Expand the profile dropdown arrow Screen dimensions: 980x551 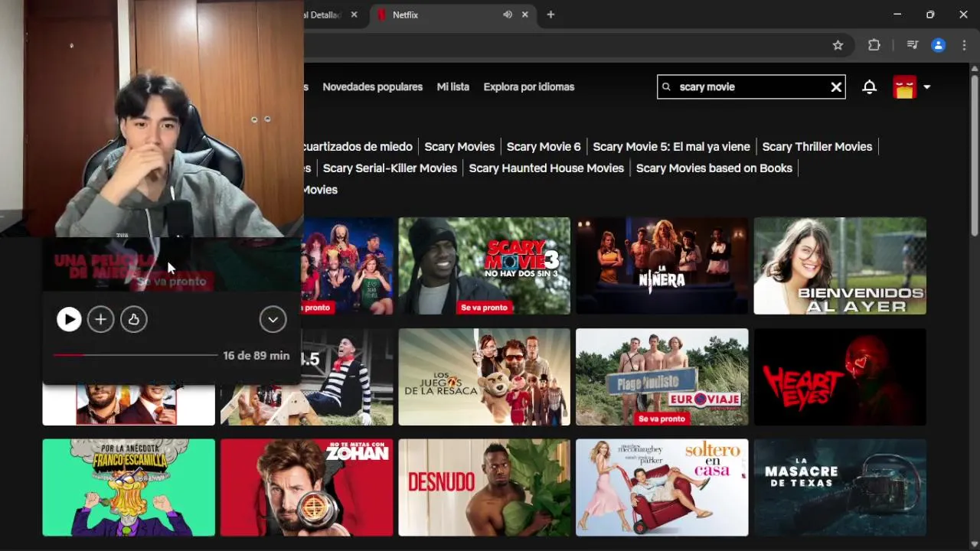pyautogui.click(x=926, y=87)
